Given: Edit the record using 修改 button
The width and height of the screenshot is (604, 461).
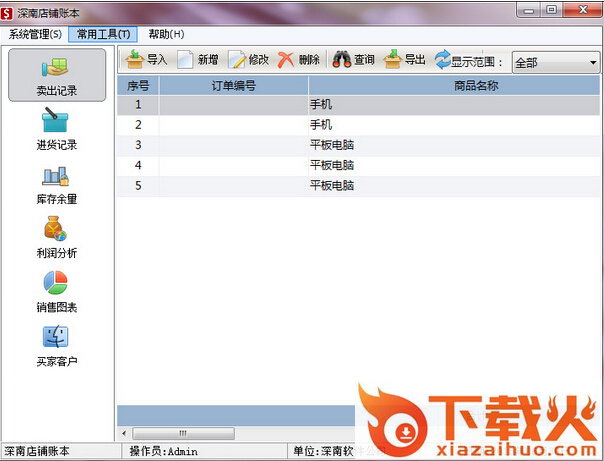Looking at the screenshot, I should (249, 60).
